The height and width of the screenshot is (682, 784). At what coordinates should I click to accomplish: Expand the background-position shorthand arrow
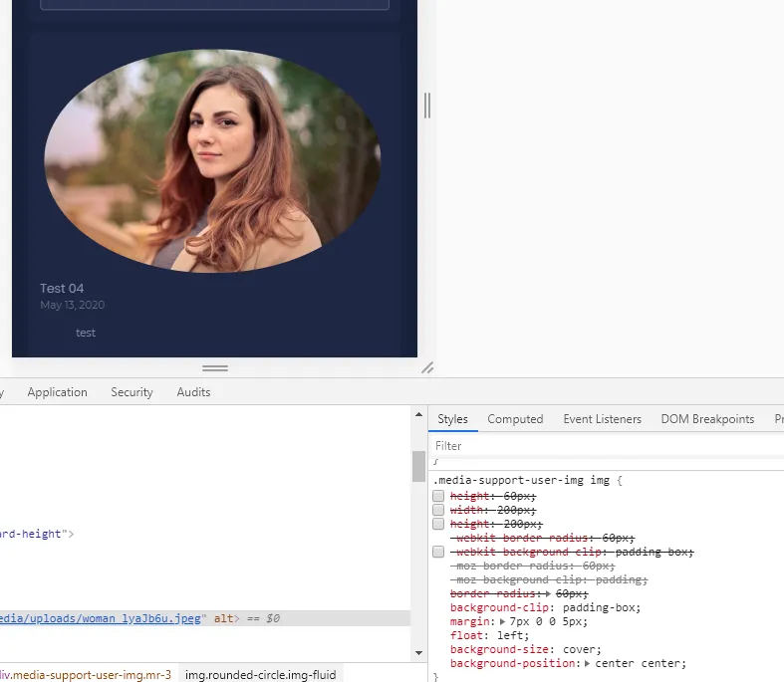(x=587, y=663)
